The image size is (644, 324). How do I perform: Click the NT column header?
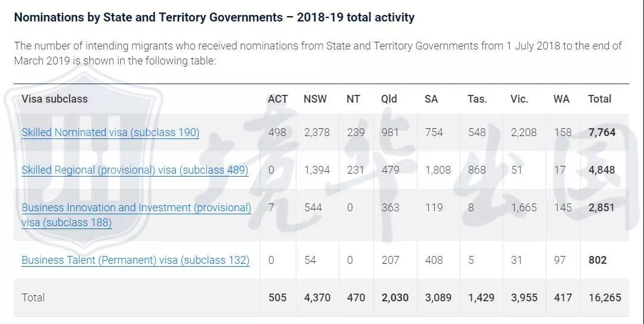coord(354,99)
